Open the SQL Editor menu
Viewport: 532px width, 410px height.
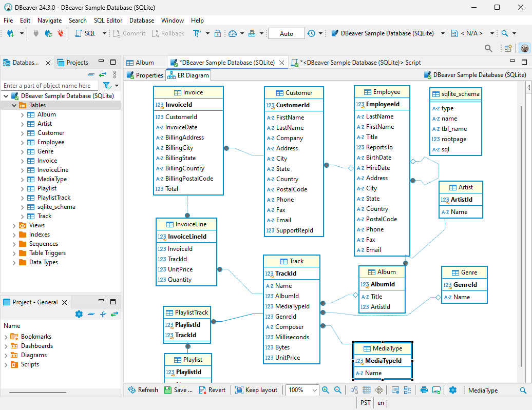click(x=108, y=21)
